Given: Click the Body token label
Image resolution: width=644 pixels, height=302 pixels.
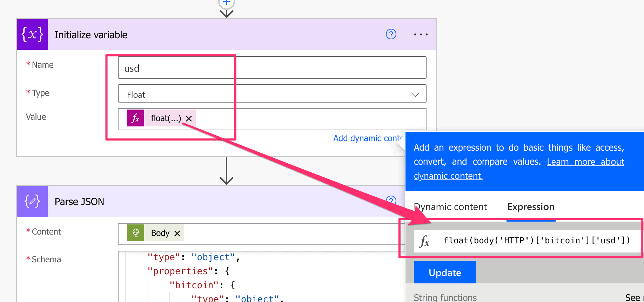Looking at the screenshot, I should pyautogui.click(x=160, y=233).
